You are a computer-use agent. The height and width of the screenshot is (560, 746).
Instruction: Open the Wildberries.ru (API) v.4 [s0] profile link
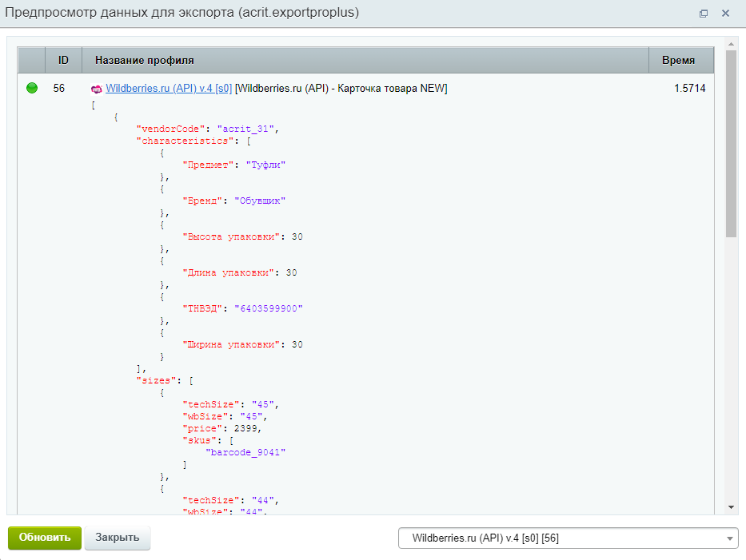pos(169,88)
